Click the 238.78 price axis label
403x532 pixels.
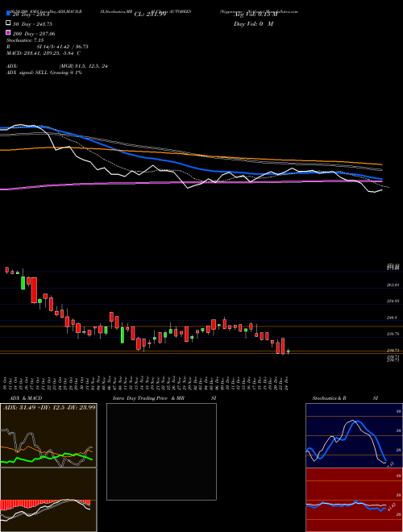tap(393, 335)
